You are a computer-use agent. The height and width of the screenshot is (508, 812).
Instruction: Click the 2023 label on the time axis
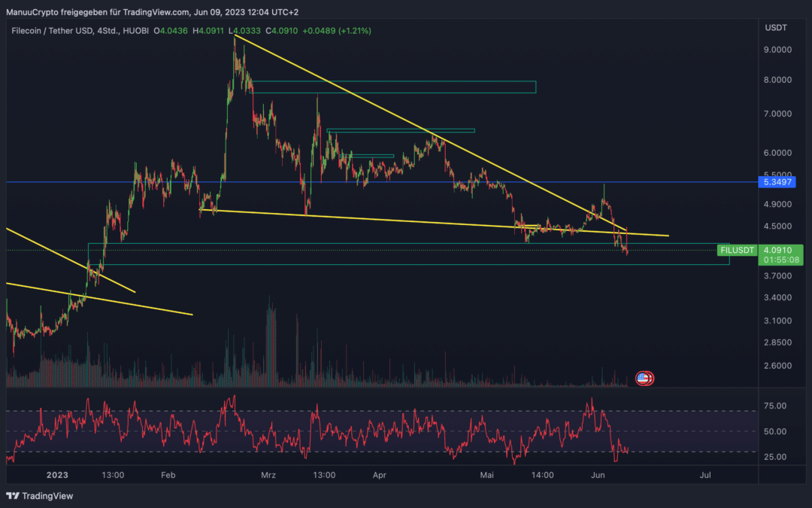[x=57, y=475]
